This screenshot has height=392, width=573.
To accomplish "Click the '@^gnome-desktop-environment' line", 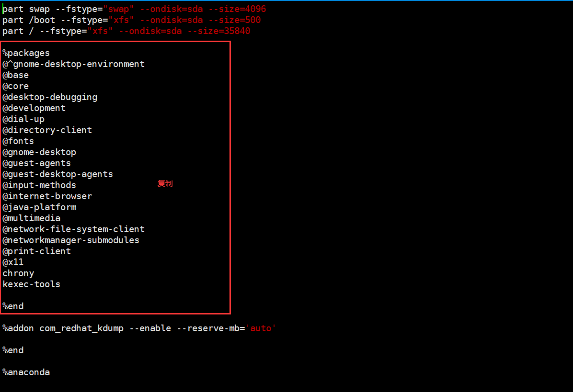I will point(73,64).
